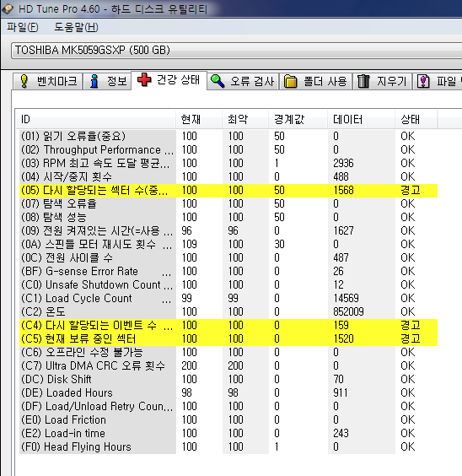Open the 파일(F) menu
Screen dimensions: 462x476
tap(23, 27)
